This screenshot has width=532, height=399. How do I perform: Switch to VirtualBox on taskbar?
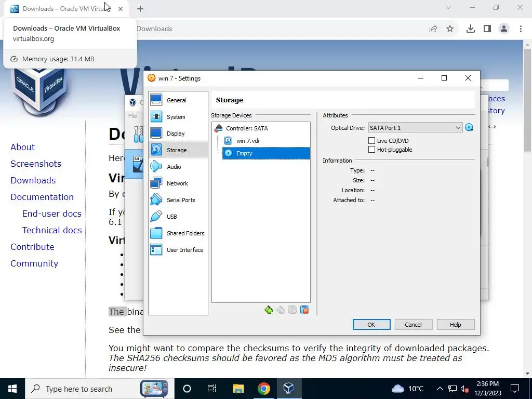(x=289, y=389)
